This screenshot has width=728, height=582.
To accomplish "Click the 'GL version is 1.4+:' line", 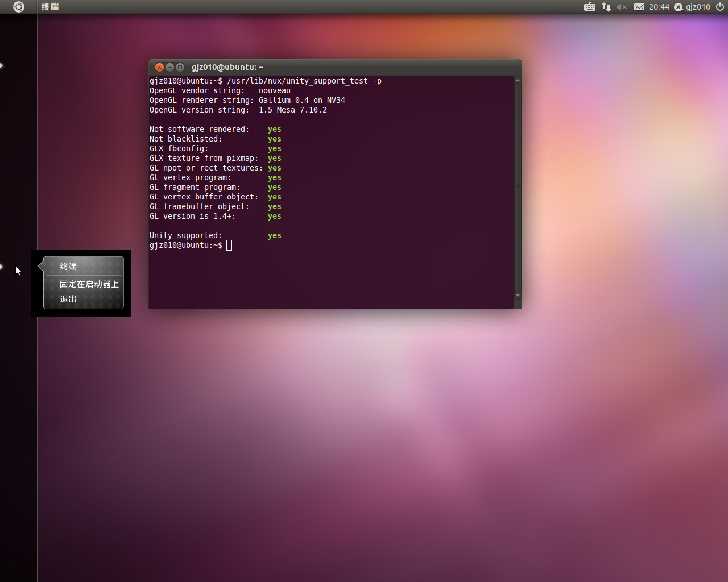I will 216,217.
